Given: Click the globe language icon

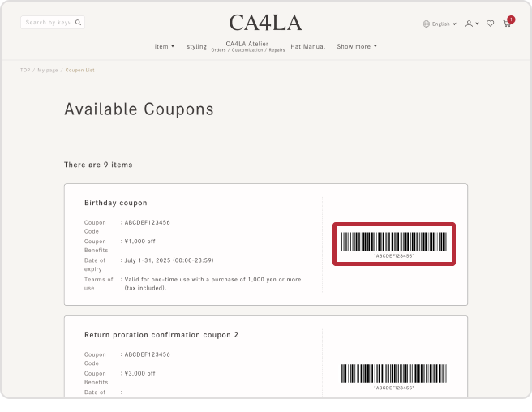Looking at the screenshot, I should pyautogui.click(x=427, y=24).
